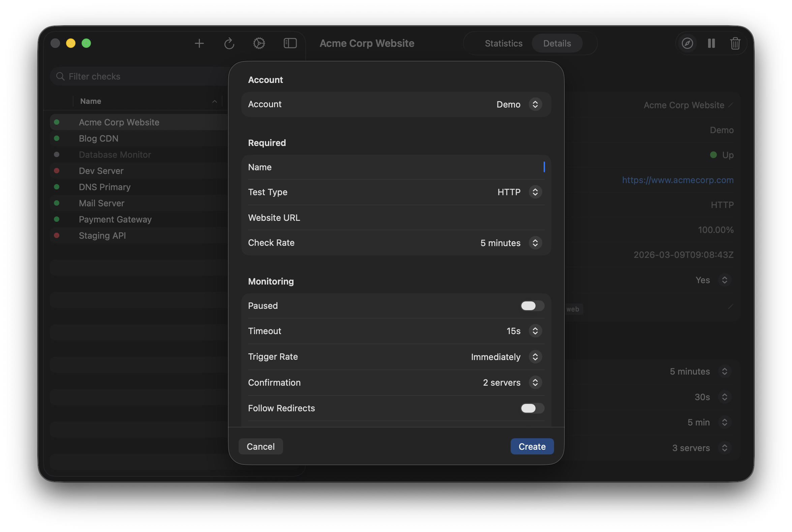This screenshot has width=792, height=532.
Task: Toggle the sidebar panel icon
Action: (290, 43)
